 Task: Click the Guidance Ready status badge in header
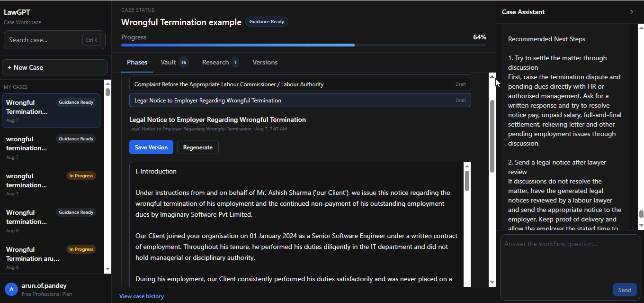coord(267,22)
